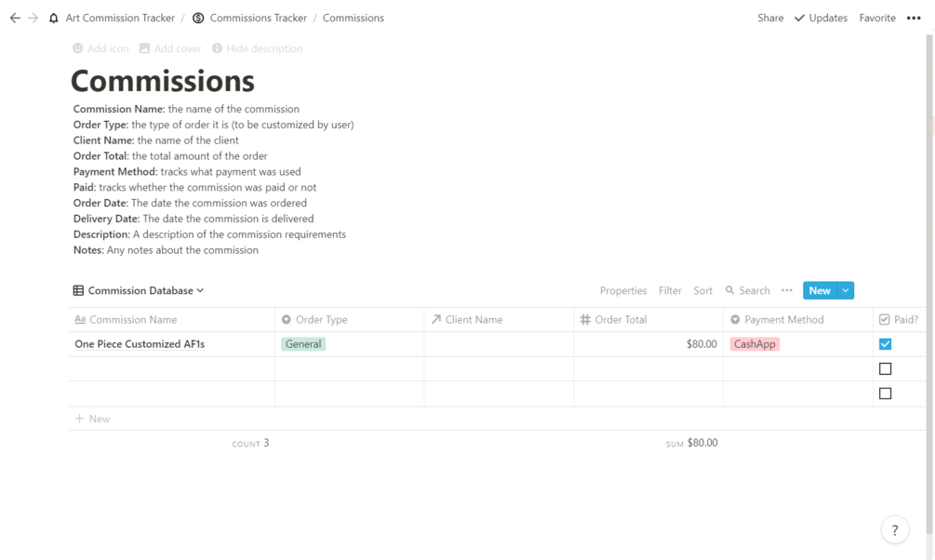This screenshot has width=935, height=560.
Task: Open the Order Type column header menu
Action: click(321, 319)
